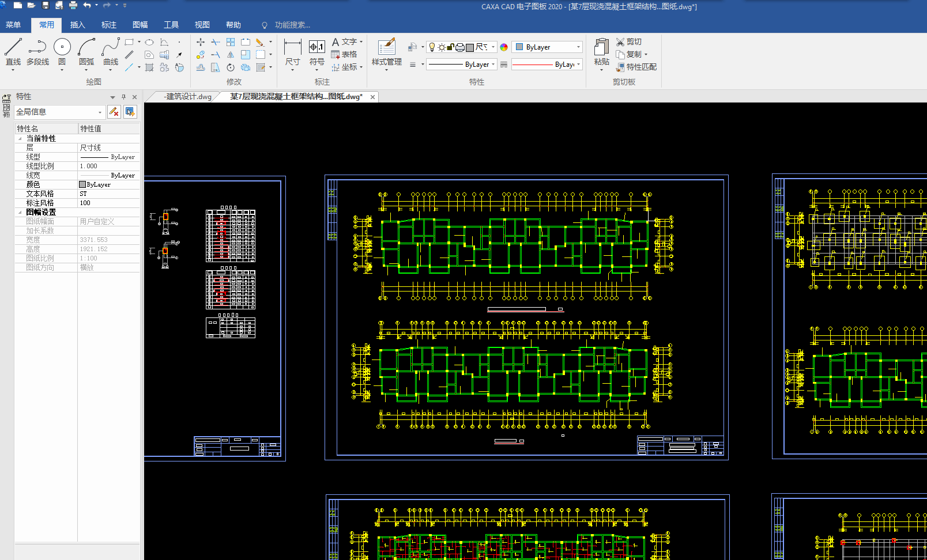Open the 全局信息 dropdown

[59, 112]
